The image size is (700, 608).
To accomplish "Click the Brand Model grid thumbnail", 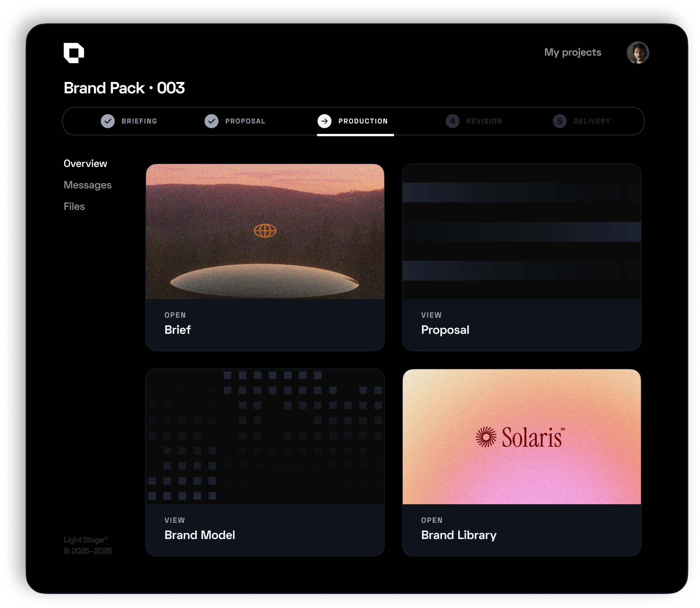I will point(265,436).
